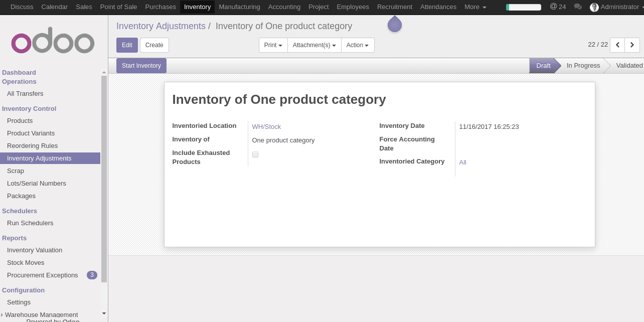
Task: Expand Warehouse Management section
Action: (41, 314)
